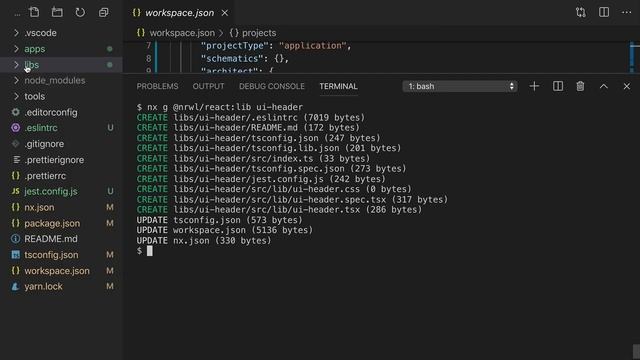This screenshot has width=640, height=360.
Task: Refresh the explorer file tree
Action: [x=80, y=12]
